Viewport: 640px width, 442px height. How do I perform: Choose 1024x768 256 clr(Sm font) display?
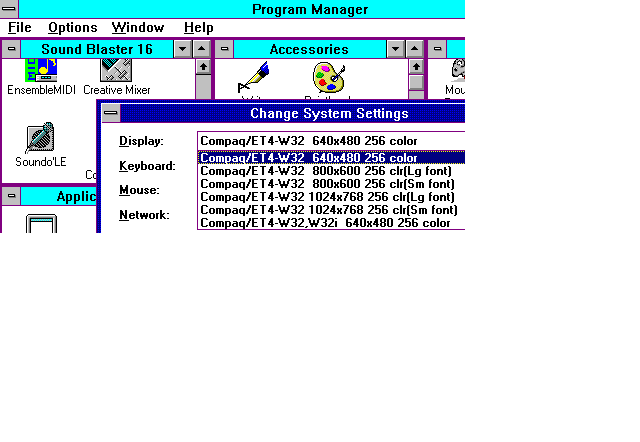(x=331, y=210)
